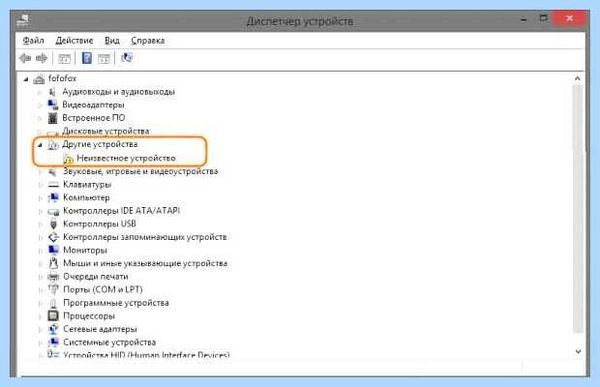The width and height of the screenshot is (600, 387).
Task: Select the Системные устройства label
Action: pyautogui.click(x=109, y=342)
